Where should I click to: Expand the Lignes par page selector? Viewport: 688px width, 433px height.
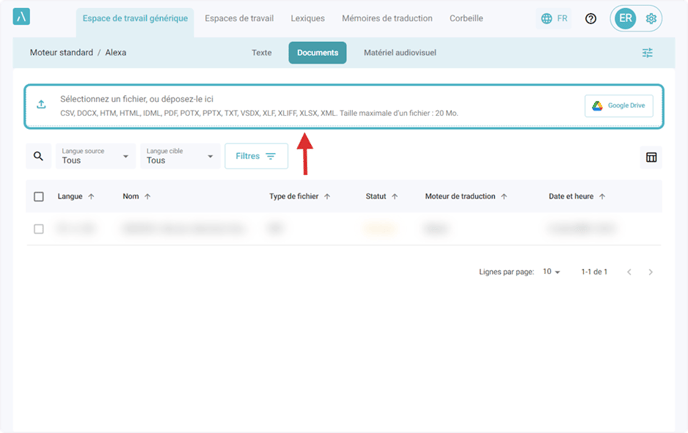[x=551, y=272]
